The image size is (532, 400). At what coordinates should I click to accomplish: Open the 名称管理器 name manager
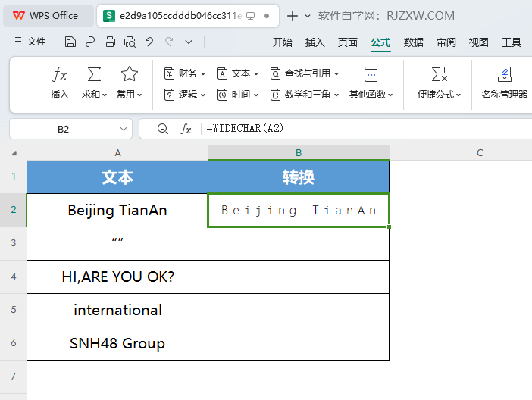click(505, 83)
